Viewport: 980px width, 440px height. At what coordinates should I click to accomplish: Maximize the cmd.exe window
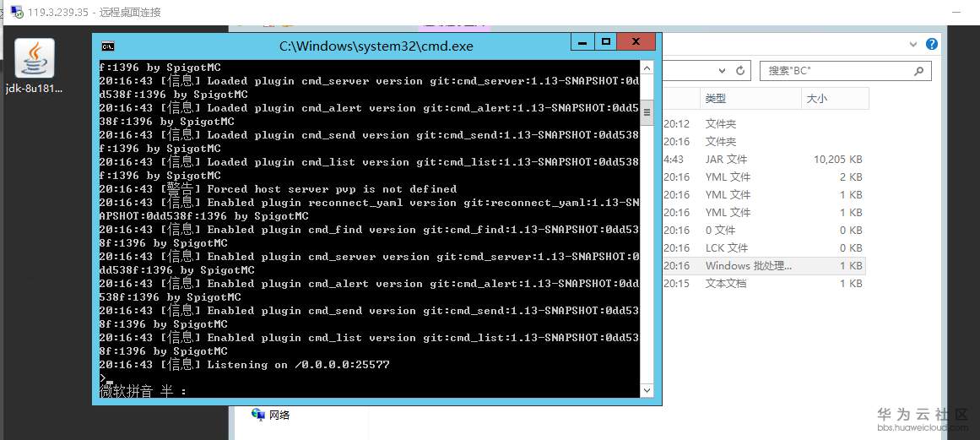[x=605, y=42]
